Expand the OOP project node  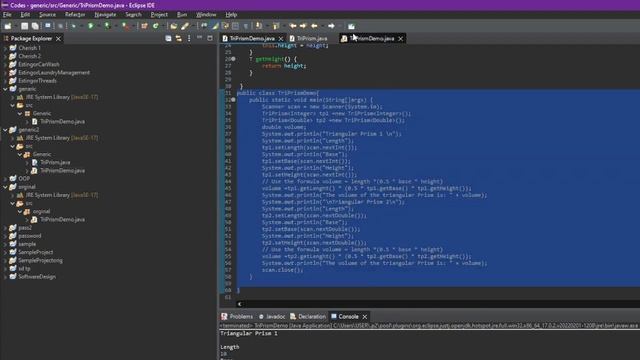click(x=5, y=179)
